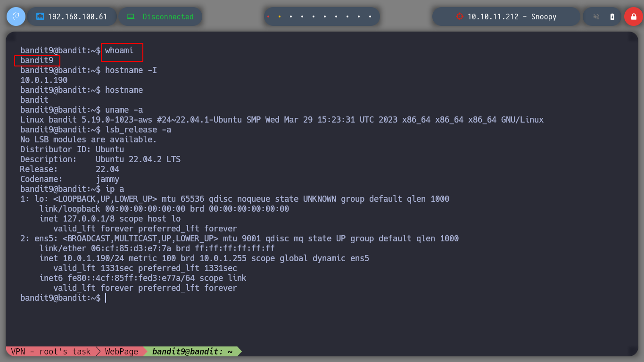Click the "link/ether 06:cf:85:d3:e7:7a" line
Viewport: 644px width, 362px height.
(x=157, y=248)
